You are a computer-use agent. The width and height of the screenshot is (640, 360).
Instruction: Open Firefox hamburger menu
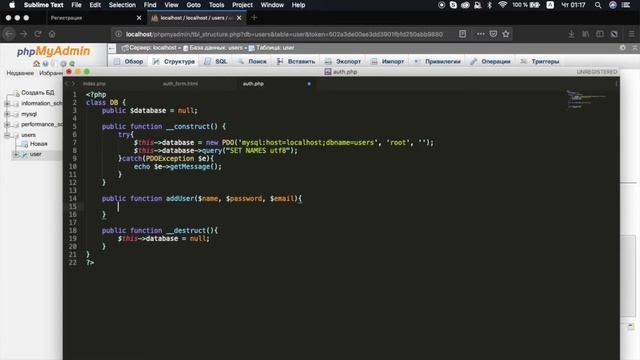point(631,34)
